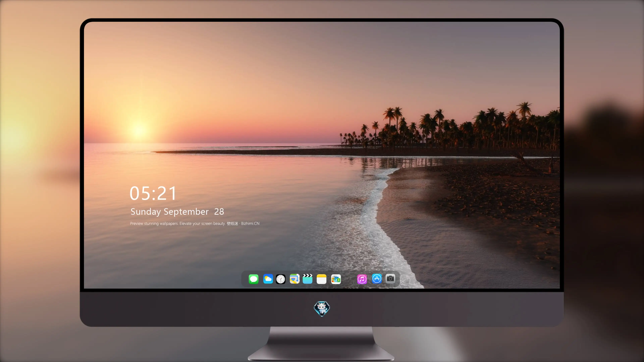This screenshot has height=362, width=644.
Task: Open the Maps app in the dock
Action: pyautogui.click(x=294, y=279)
